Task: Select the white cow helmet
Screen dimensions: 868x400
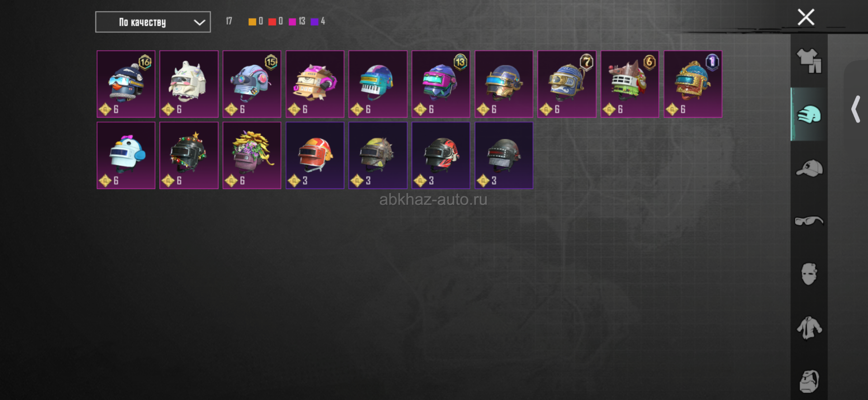Action: coord(189,84)
